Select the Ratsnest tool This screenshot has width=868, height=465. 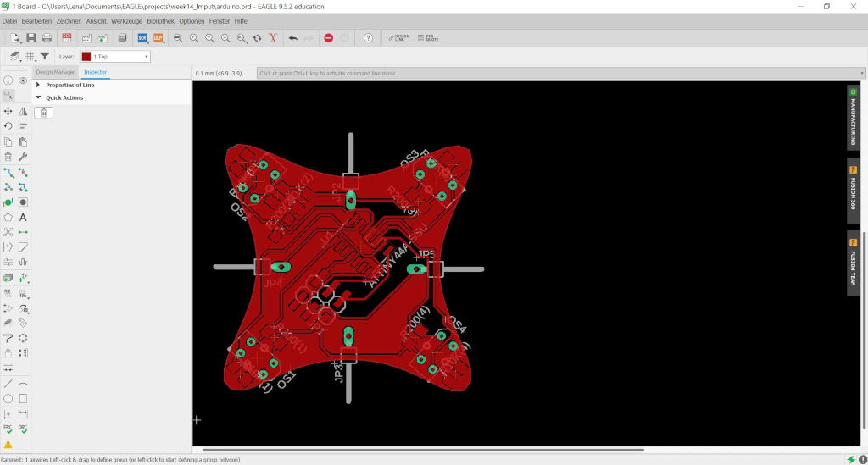[8, 232]
